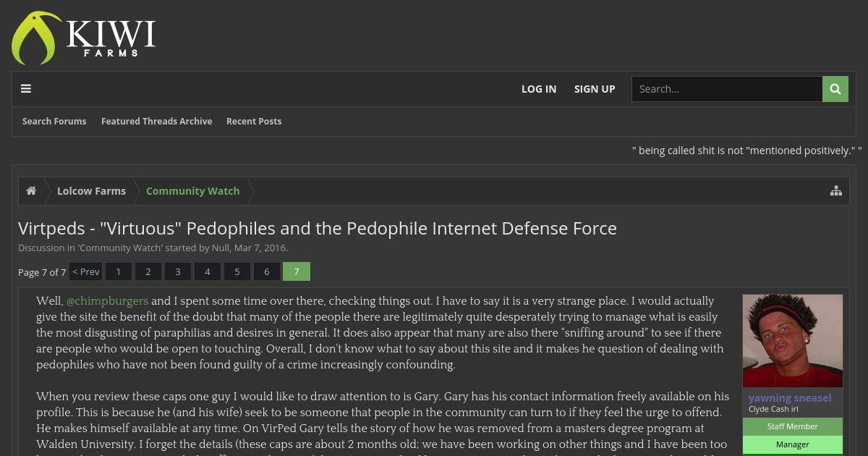Image resolution: width=868 pixels, height=456 pixels.
Task: Open Recent Posts
Action: 254,122
